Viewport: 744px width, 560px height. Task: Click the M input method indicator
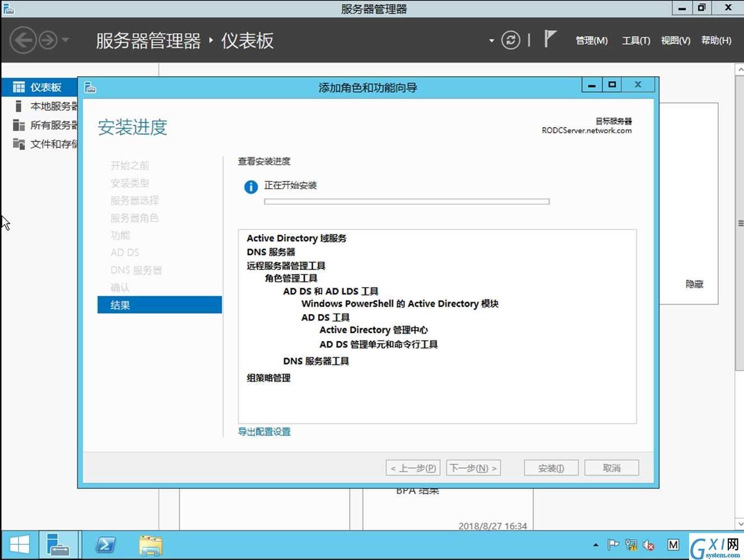[x=673, y=545]
